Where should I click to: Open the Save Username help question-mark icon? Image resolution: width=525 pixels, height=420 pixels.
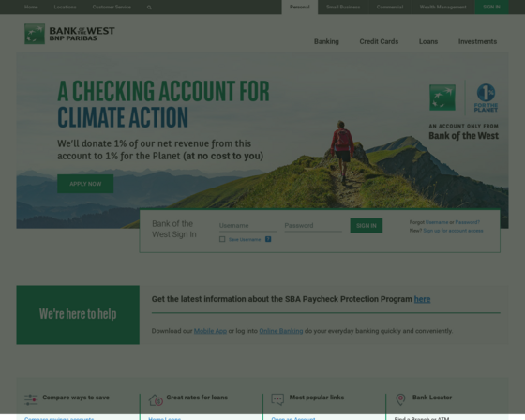[268, 239]
